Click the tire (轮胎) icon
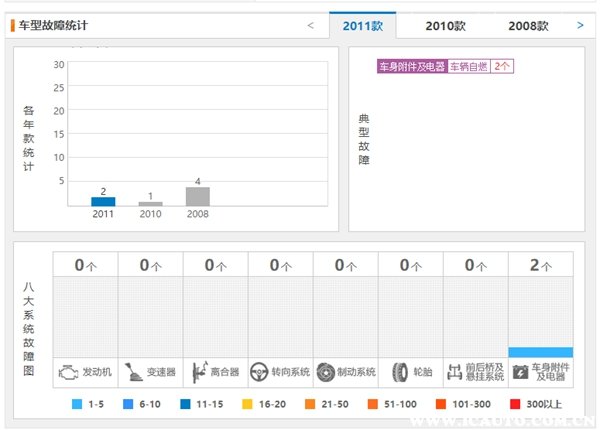The width and height of the screenshot is (600, 430). tap(398, 371)
